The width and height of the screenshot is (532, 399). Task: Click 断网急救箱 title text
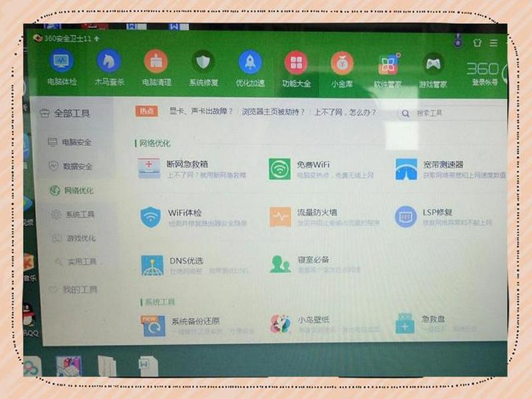(x=187, y=164)
